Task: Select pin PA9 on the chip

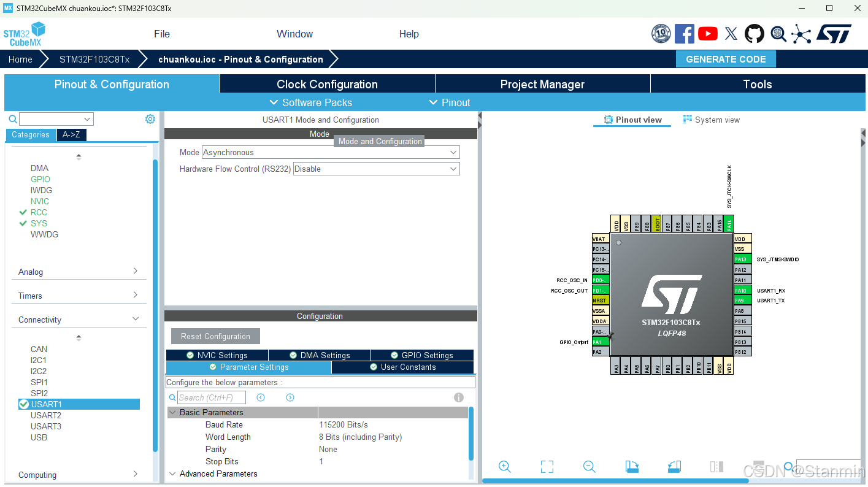Action: pyautogui.click(x=743, y=301)
